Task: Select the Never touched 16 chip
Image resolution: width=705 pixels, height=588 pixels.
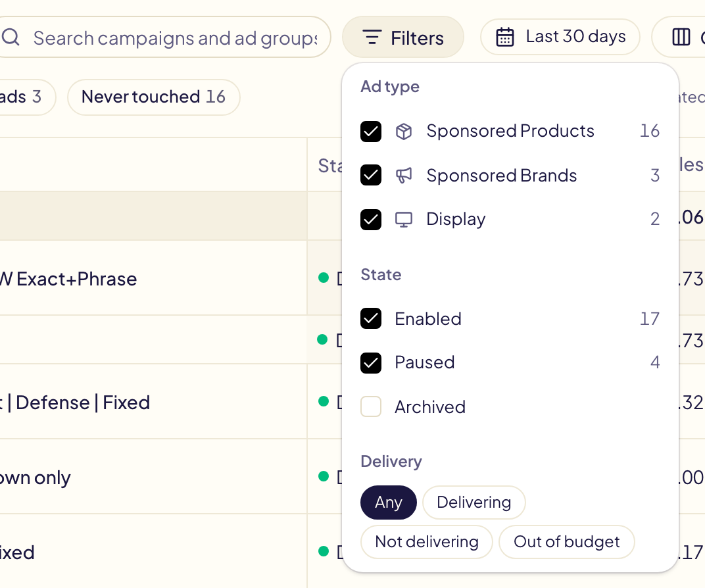Action: (x=153, y=97)
